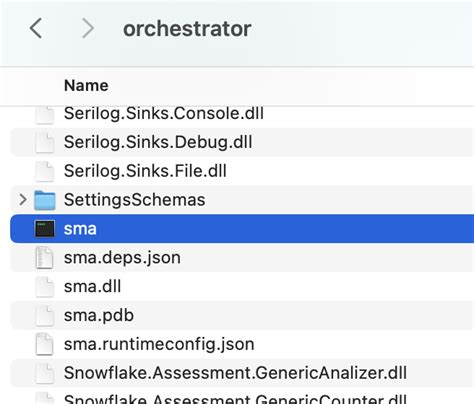The image size is (474, 404).
Task: Go back with the left chevron arrow
Action: (x=36, y=28)
